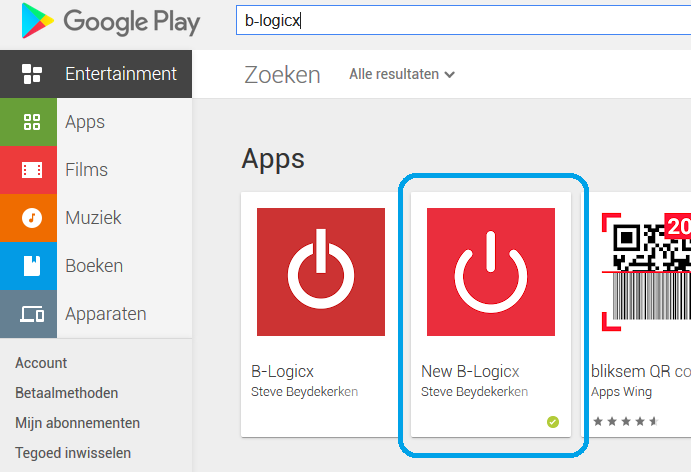
Task: Click the green installed checkmark on New B-Logicx
Action: pyautogui.click(x=553, y=422)
